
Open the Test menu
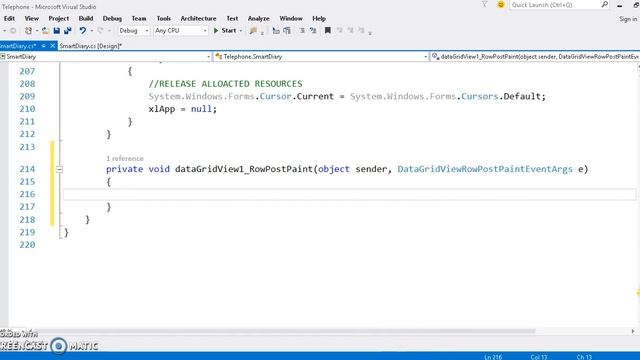point(232,18)
